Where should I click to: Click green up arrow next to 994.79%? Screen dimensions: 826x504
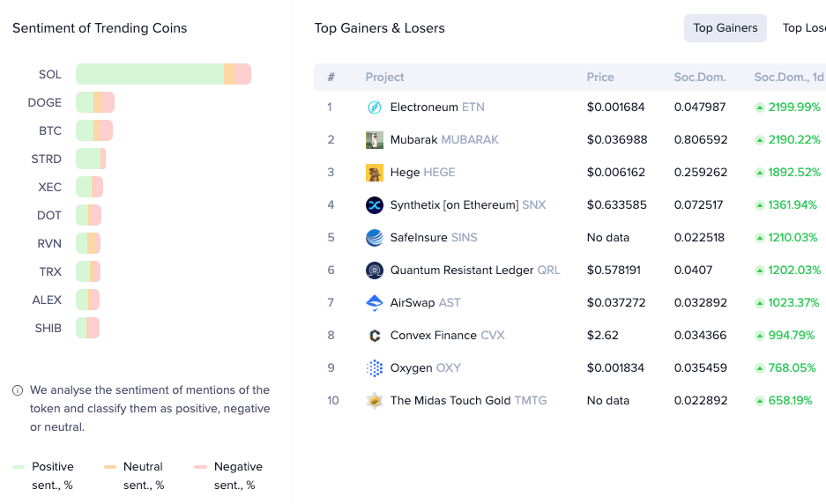tap(759, 336)
